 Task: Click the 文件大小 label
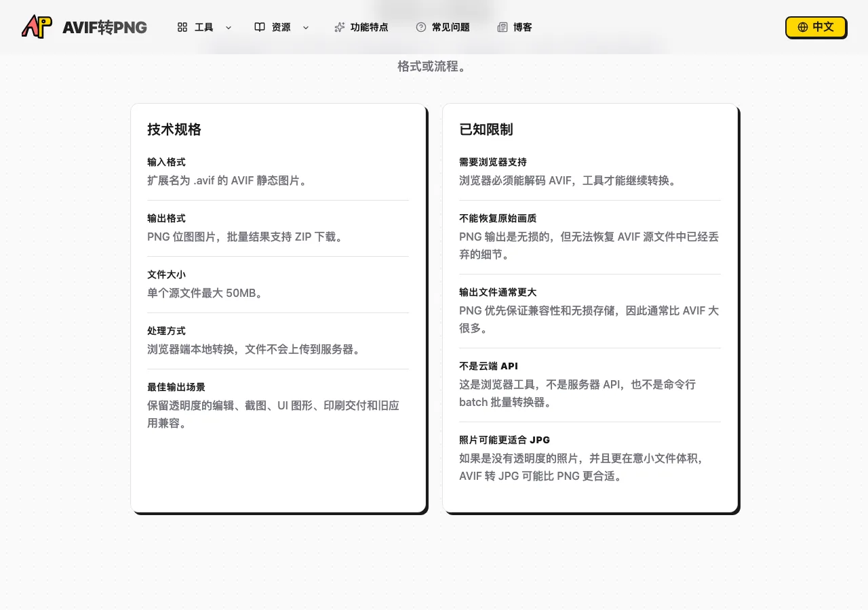(166, 274)
